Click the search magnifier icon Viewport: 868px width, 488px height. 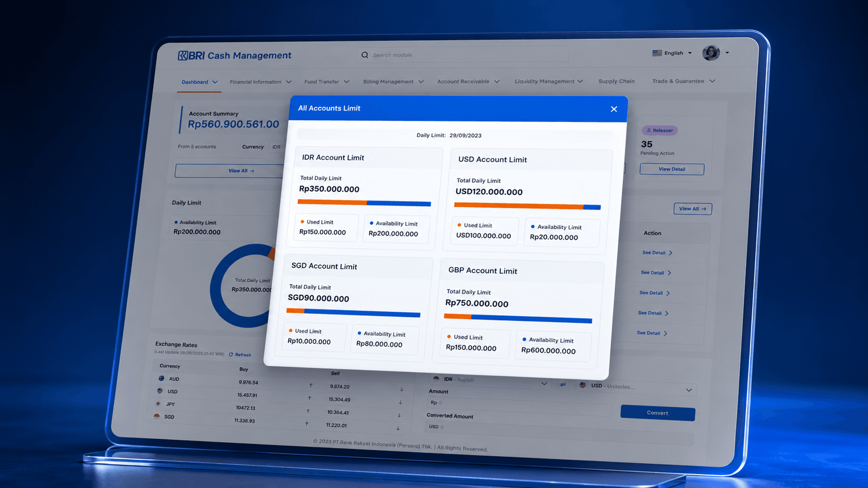364,55
